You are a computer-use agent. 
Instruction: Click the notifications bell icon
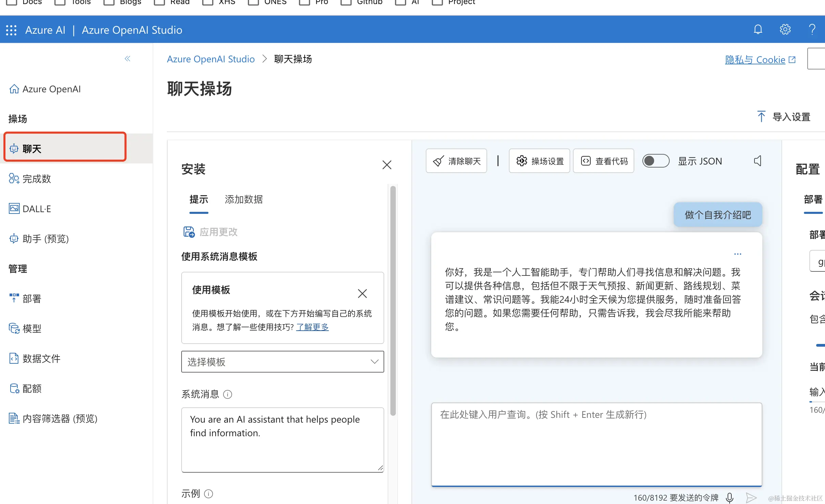[x=758, y=30]
